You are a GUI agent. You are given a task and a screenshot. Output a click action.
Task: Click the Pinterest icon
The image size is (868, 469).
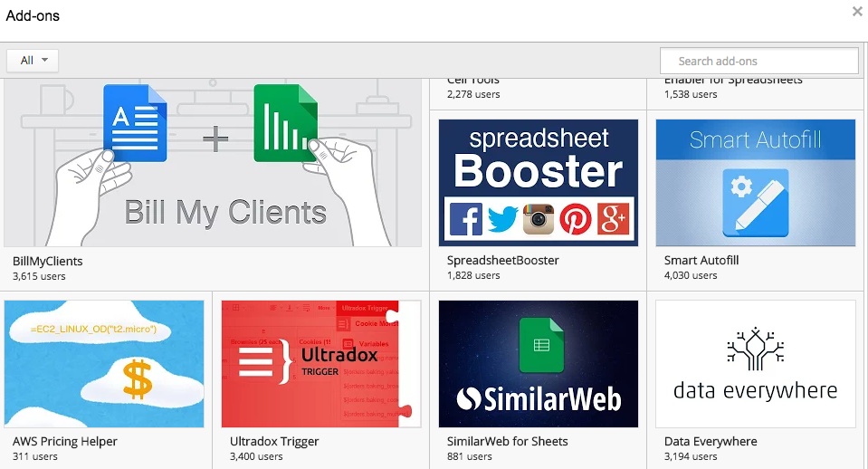pyautogui.click(x=575, y=219)
